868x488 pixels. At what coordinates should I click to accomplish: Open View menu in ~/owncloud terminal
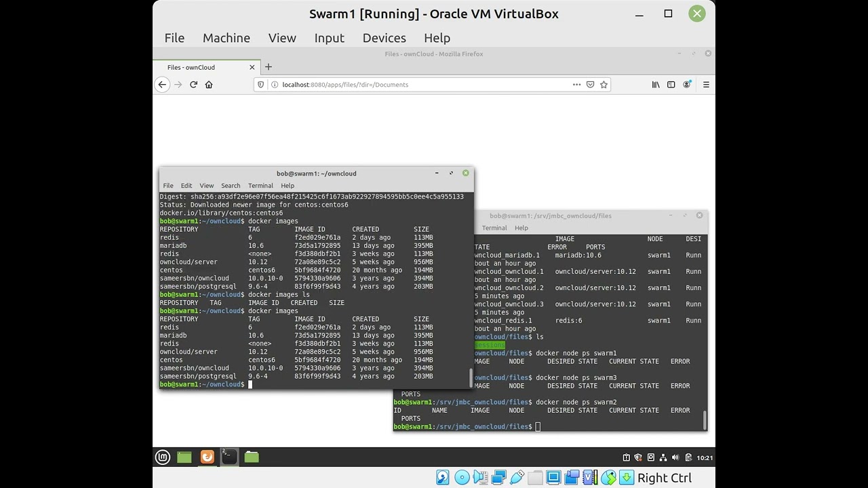pos(207,186)
